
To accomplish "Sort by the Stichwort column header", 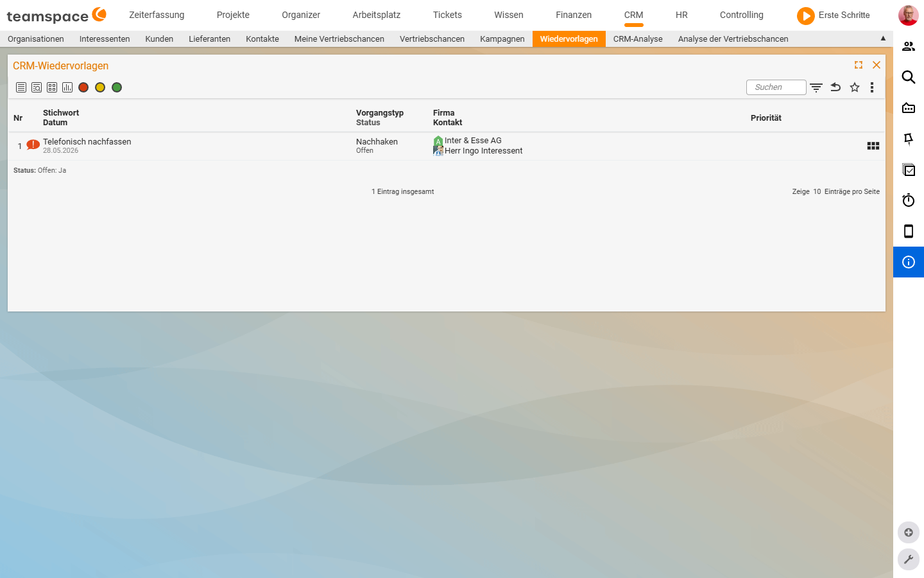I will pyautogui.click(x=61, y=112).
